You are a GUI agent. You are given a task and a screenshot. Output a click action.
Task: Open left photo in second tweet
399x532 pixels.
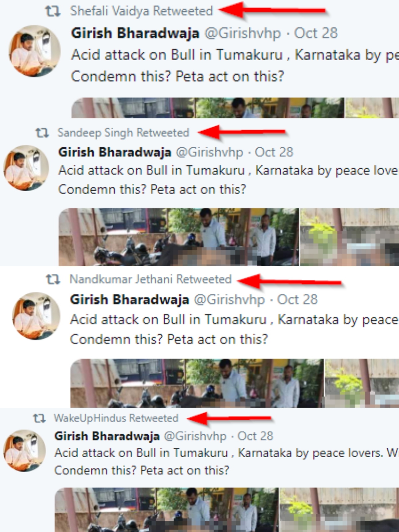(179, 237)
